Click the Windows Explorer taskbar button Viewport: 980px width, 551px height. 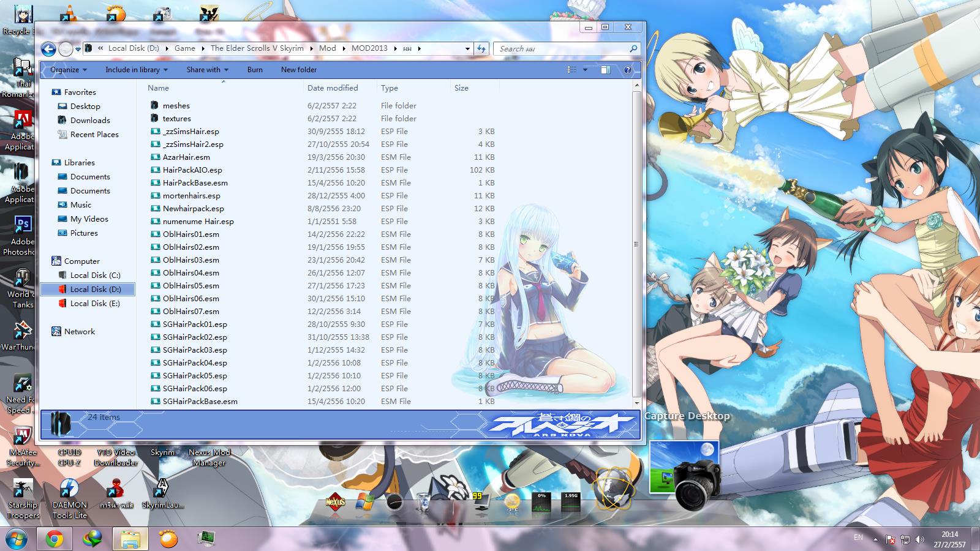(130, 539)
